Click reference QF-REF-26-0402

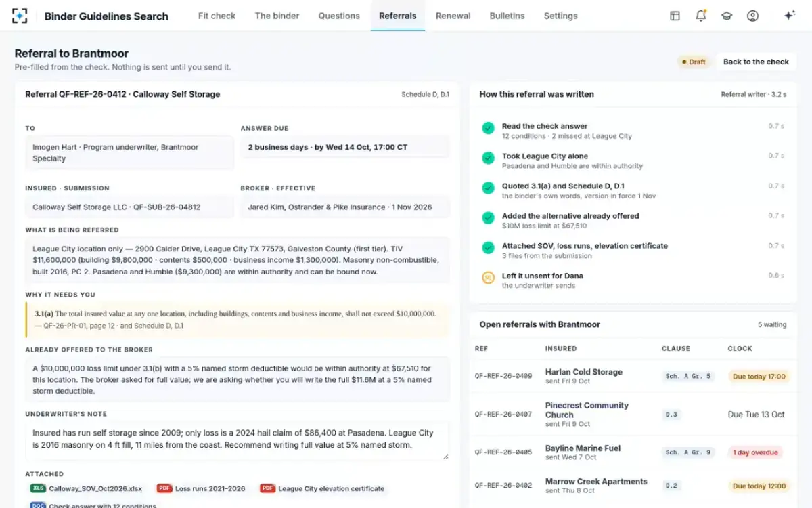[x=503, y=486]
